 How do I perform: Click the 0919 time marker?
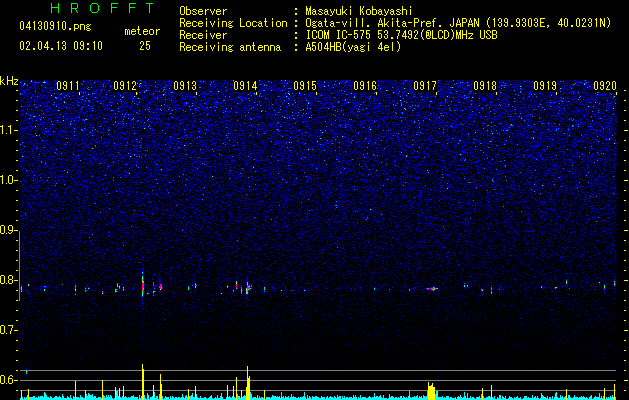(x=545, y=86)
